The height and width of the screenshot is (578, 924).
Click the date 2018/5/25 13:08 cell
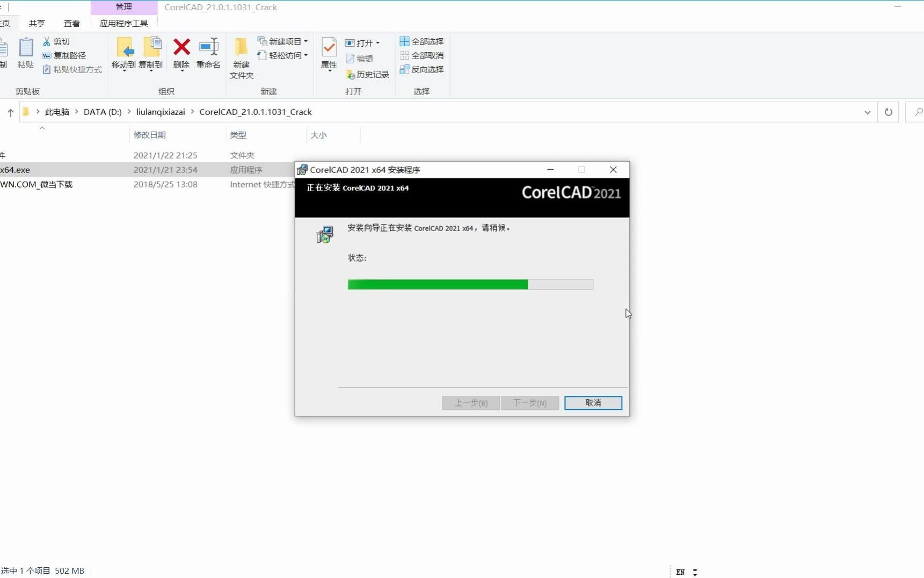(x=165, y=184)
